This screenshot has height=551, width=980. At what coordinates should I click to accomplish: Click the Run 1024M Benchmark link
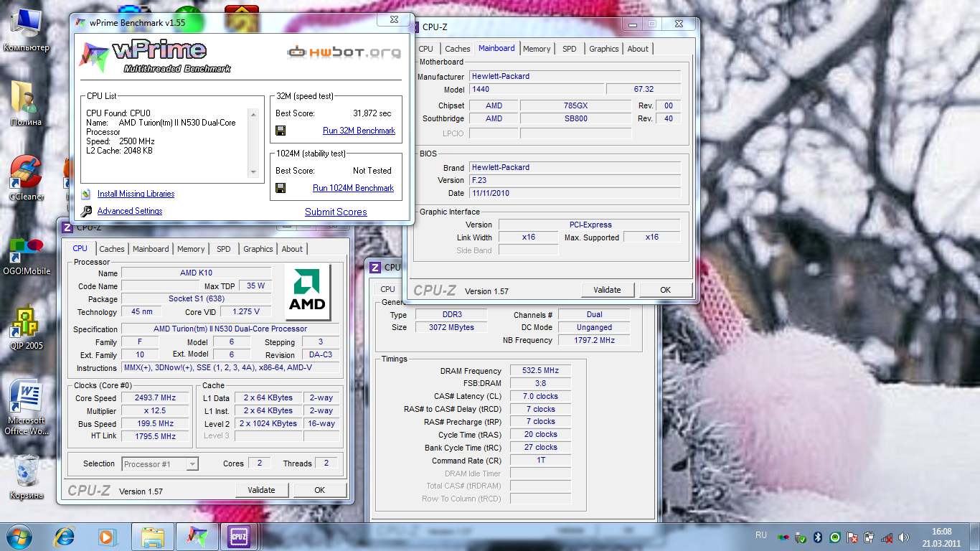(x=353, y=188)
